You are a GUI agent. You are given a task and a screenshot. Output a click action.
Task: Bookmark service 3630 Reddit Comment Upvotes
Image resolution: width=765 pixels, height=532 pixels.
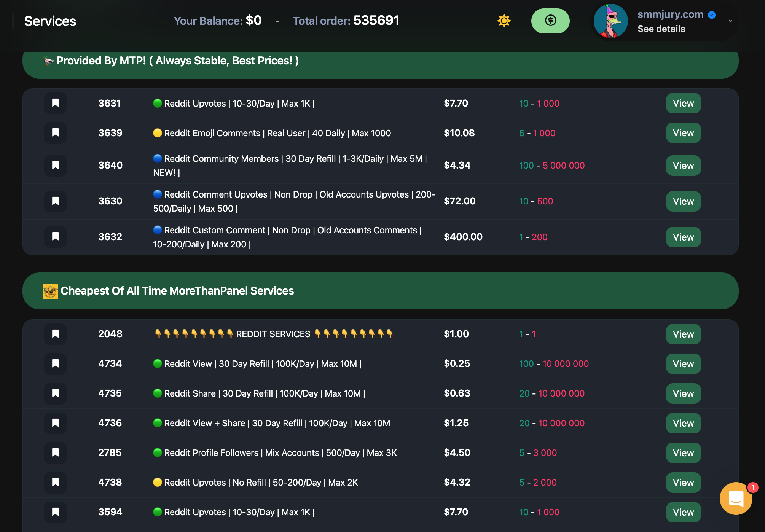click(x=56, y=201)
